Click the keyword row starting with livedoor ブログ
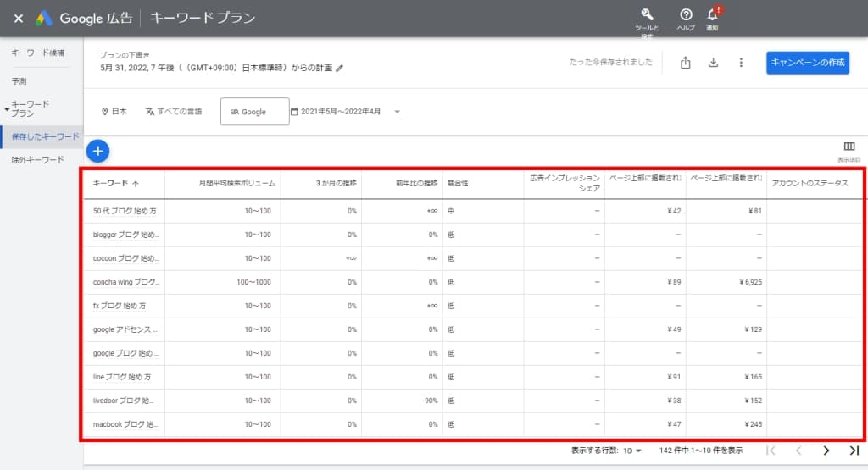The width and height of the screenshot is (868, 470). pos(124,401)
